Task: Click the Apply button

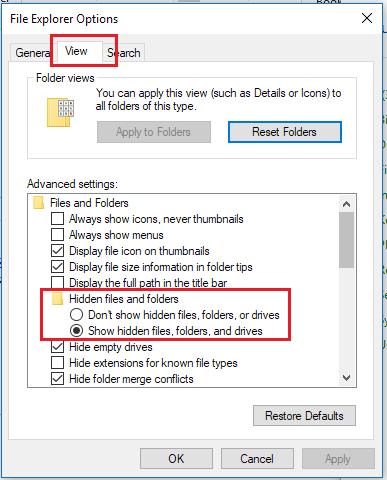Action: click(x=338, y=459)
